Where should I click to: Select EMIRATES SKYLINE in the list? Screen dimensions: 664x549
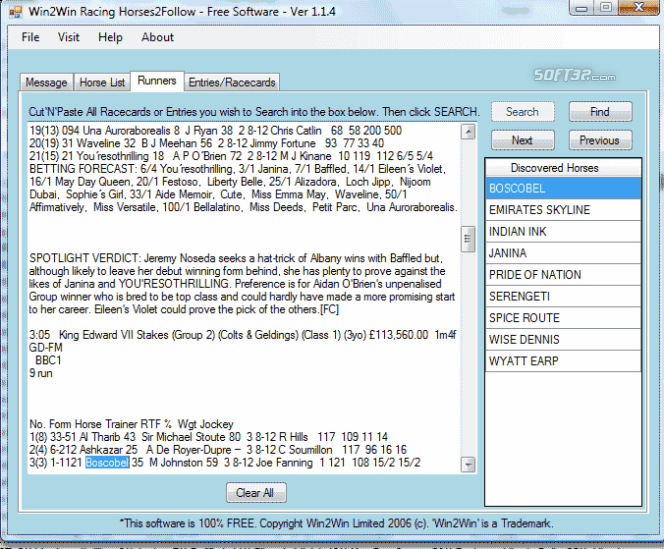pyautogui.click(x=563, y=210)
